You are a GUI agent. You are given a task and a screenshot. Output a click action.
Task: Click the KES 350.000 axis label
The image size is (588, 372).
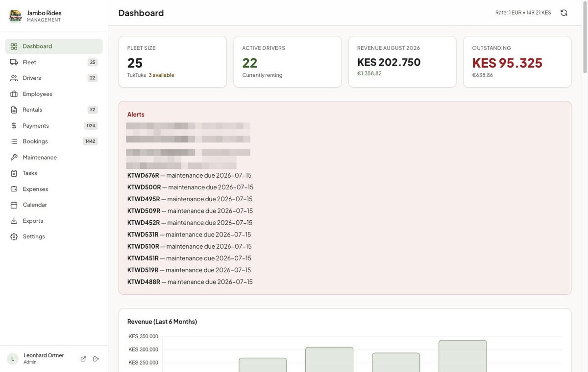(143, 336)
